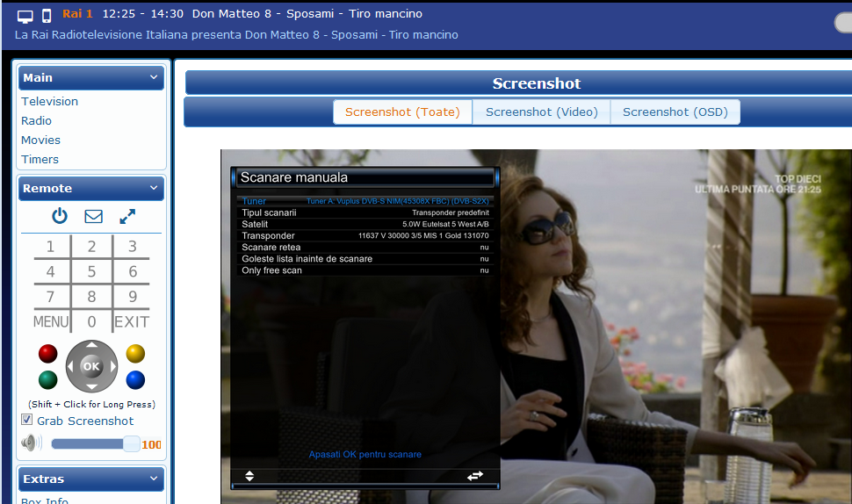The image size is (852, 504).
Task: Click the Grab Screenshot label
Action: (x=85, y=421)
